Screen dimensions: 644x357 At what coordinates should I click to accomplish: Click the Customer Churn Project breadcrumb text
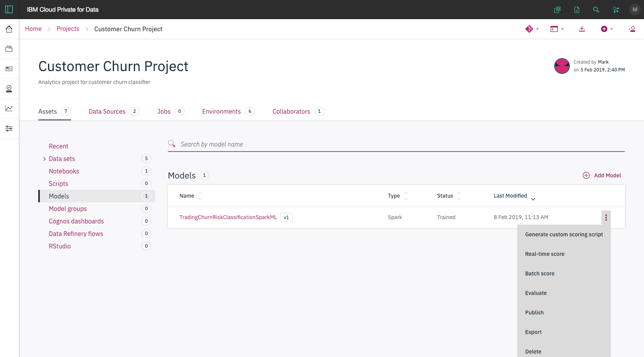(128, 29)
